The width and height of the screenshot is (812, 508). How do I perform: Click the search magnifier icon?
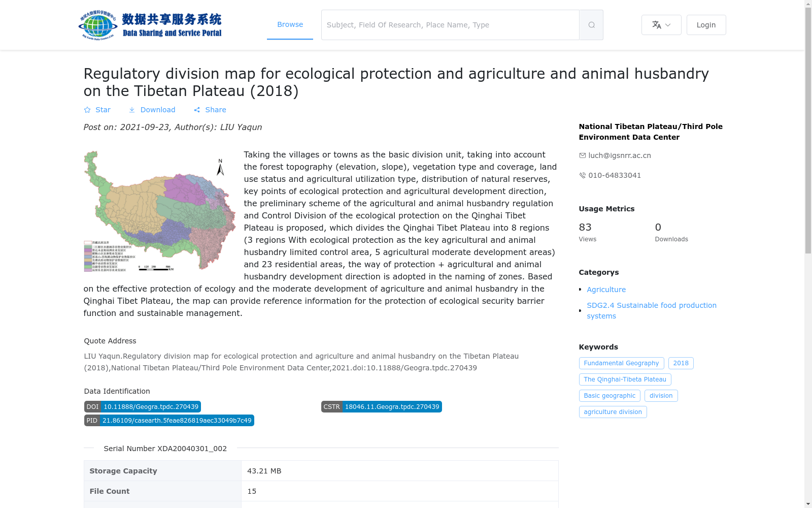pyautogui.click(x=591, y=25)
